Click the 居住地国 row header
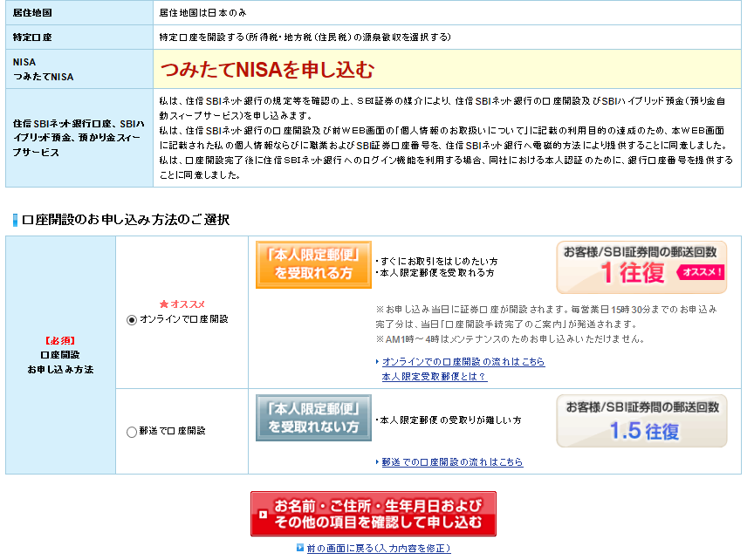 (79, 13)
